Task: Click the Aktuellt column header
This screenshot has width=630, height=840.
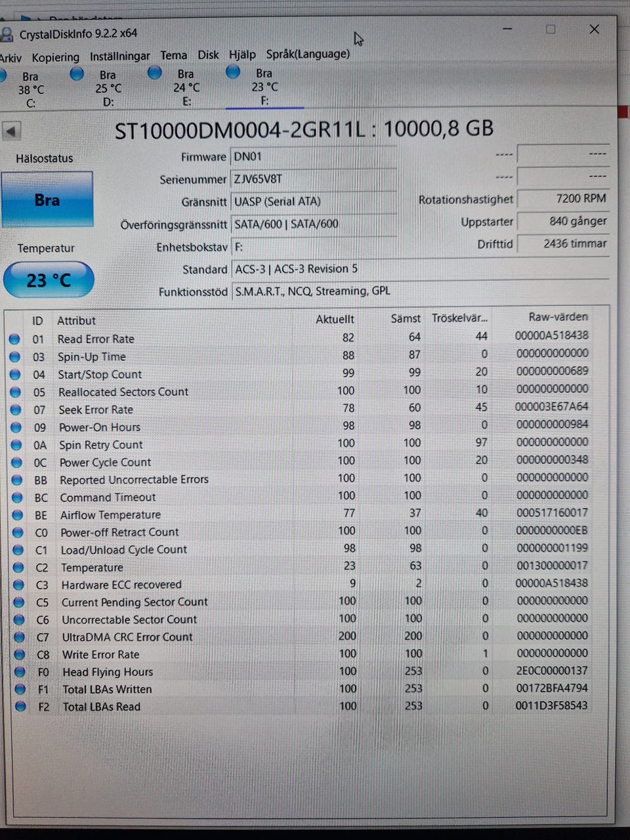Action: click(335, 319)
